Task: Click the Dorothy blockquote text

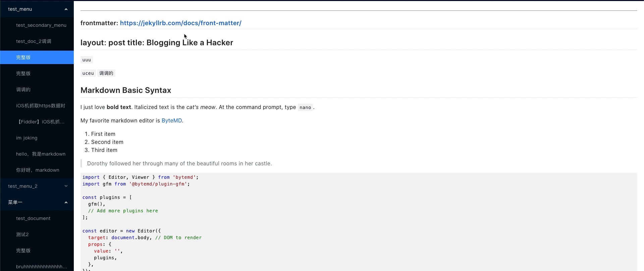Action: (x=179, y=163)
